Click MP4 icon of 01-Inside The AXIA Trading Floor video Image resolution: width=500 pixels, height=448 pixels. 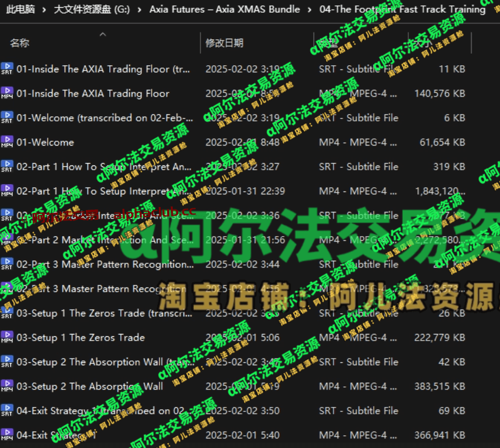[x=7, y=94]
